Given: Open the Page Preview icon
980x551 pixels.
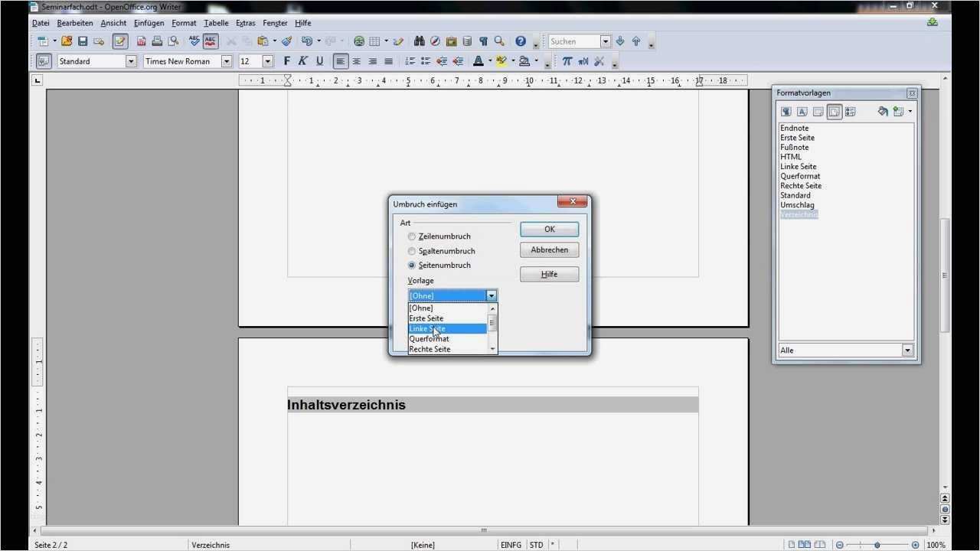Looking at the screenshot, I should point(174,41).
